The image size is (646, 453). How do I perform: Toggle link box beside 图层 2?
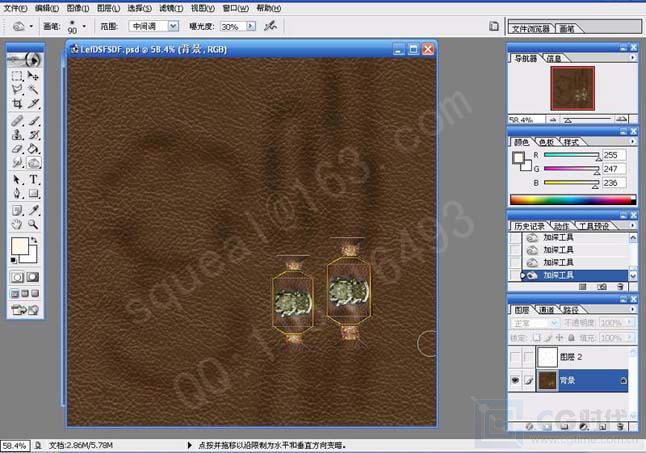pos(529,357)
